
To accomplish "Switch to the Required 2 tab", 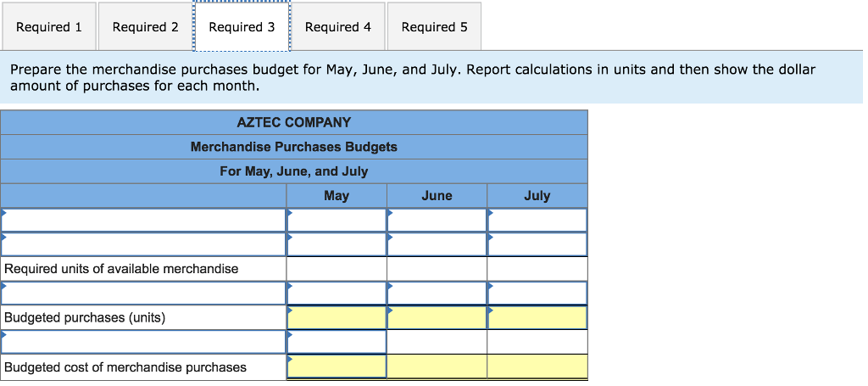I will (x=145, y=26).
